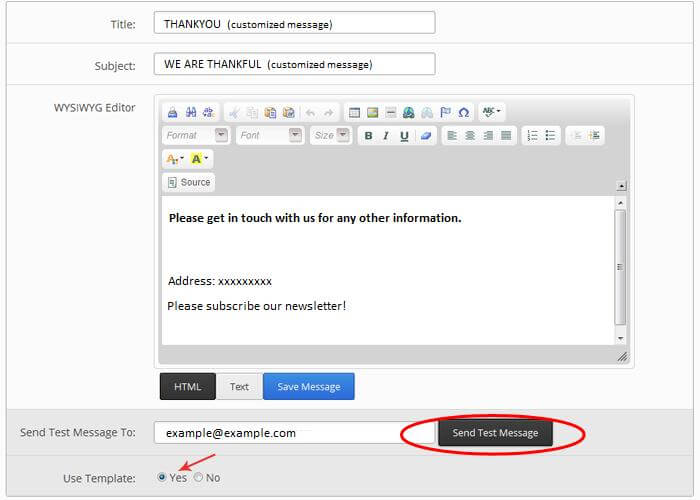Click the Title input field
Image resolution: width=700 pixels, height=500 pixels.
[x=295, y=23]
